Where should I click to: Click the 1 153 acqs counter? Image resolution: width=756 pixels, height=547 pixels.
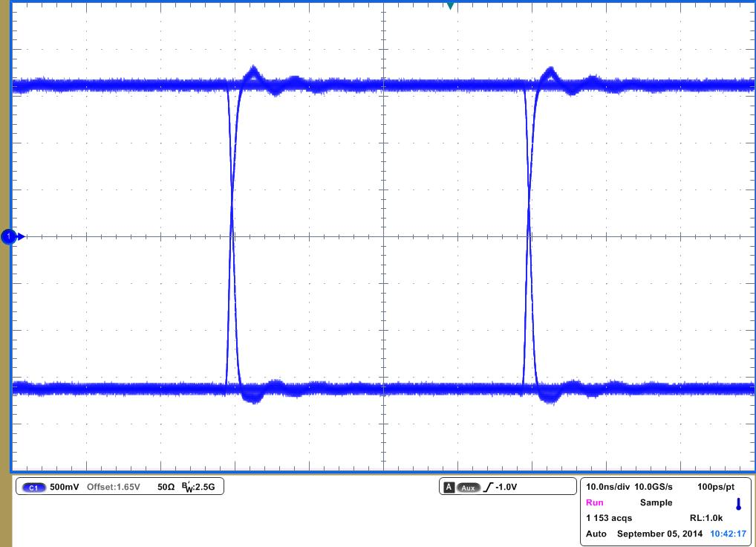(607, 517)
